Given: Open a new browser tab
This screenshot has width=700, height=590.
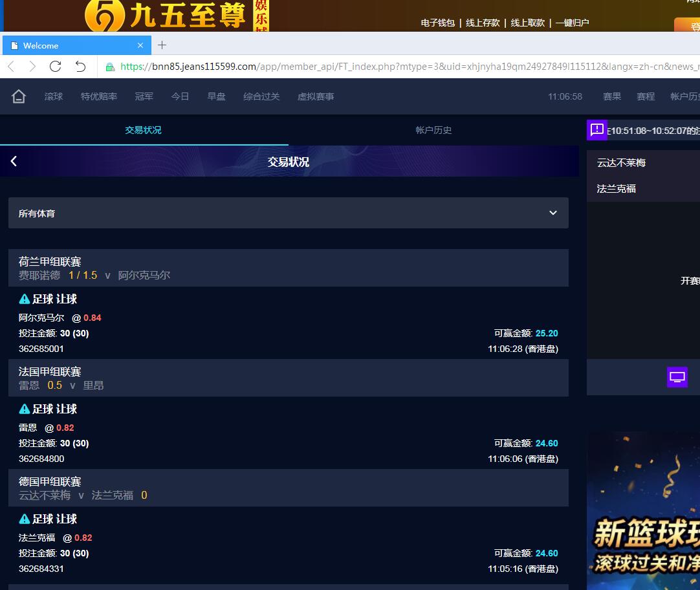Looking at the screenshot, I should [x=162, y=45].
